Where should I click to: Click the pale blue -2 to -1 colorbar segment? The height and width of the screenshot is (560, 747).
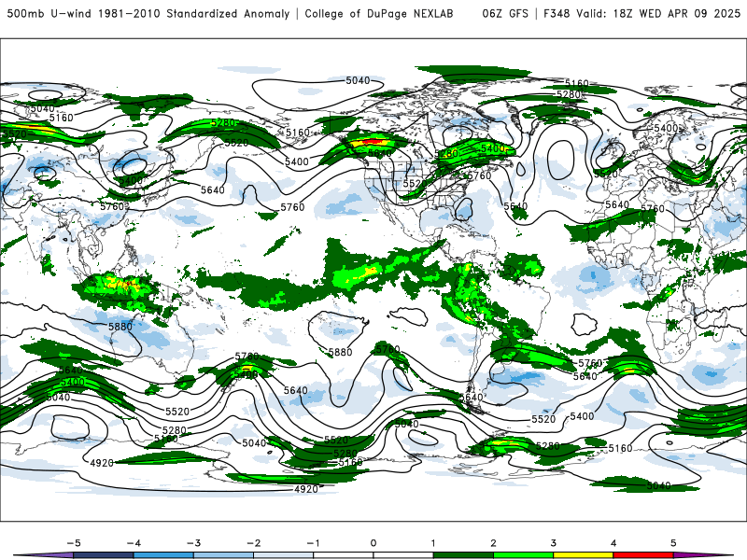[x=284, y=555]
